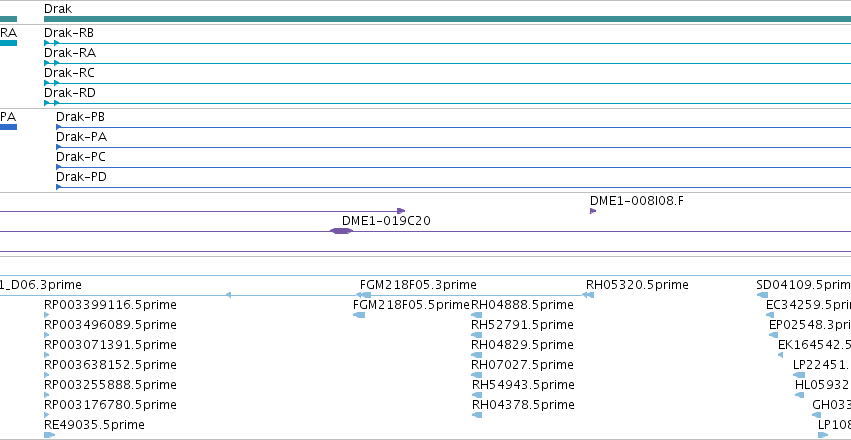Viewport: 851px width, 440px height.
Task: Open the RH05320.5prime EST label
Action: 637,285
